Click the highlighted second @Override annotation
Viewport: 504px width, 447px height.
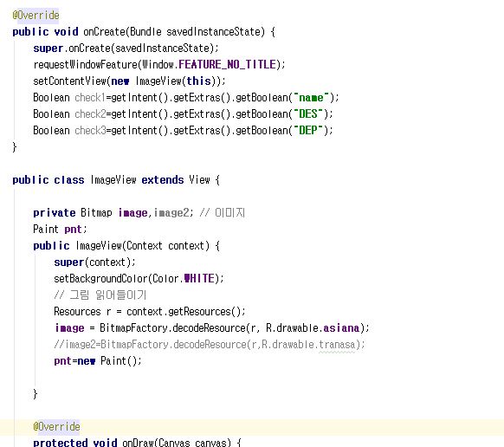(x=56, y=426)
